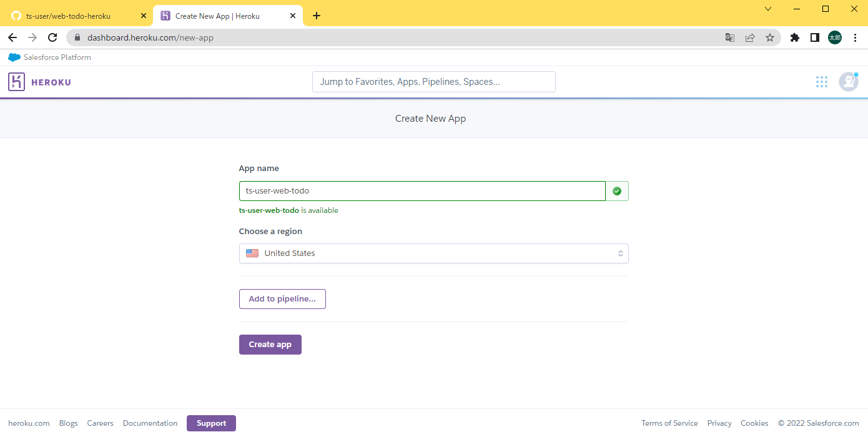The width and height of the screenshot is (868, 437).
Task: Close the ts-user/web-todo-heroku tab
Action: click(143, 16)
